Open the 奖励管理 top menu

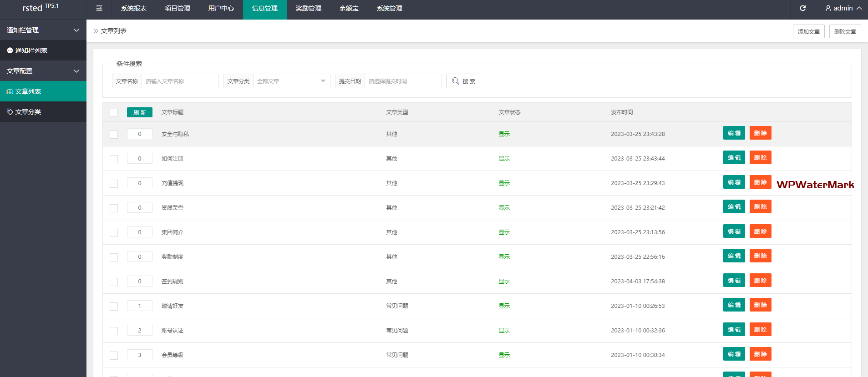coord(308,8)
